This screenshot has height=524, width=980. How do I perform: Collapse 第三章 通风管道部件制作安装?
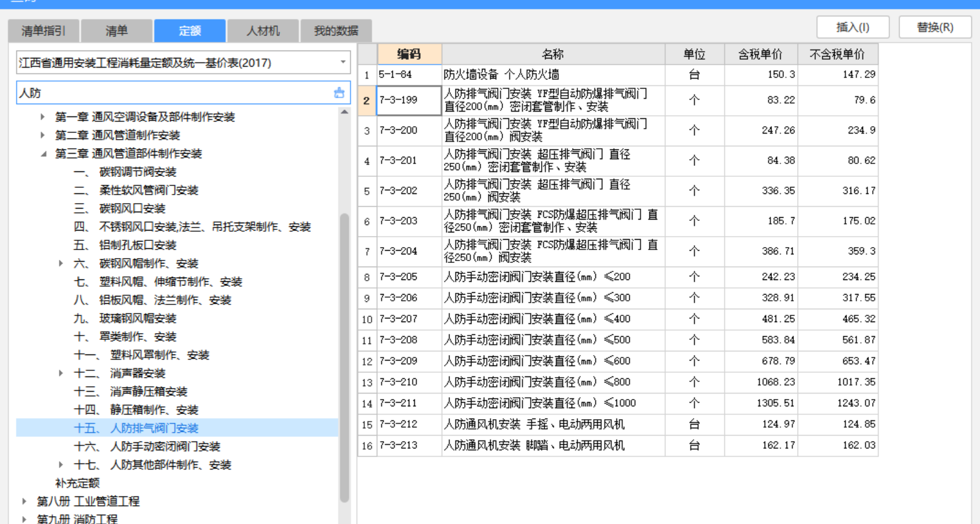[x=43, y=154]
